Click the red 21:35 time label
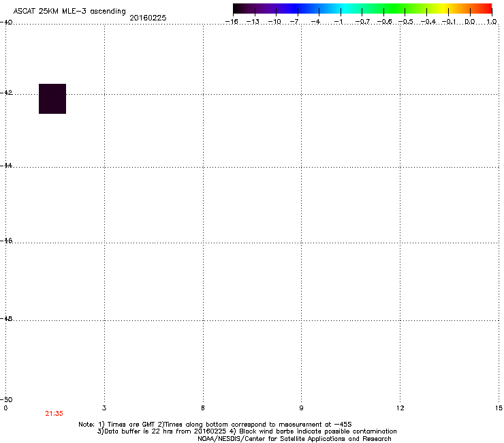 pos(54,414)
